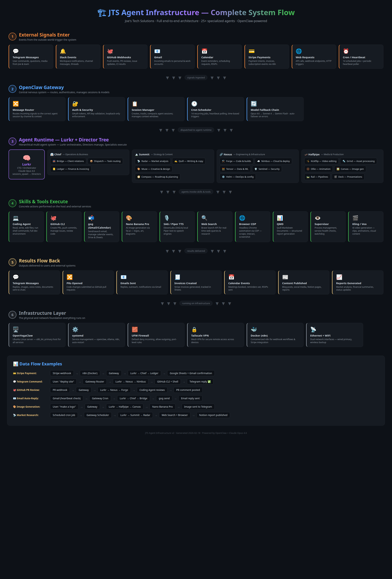Click the Docker (n8n) whale icon

pyautogui.click(x=254, y=329)
